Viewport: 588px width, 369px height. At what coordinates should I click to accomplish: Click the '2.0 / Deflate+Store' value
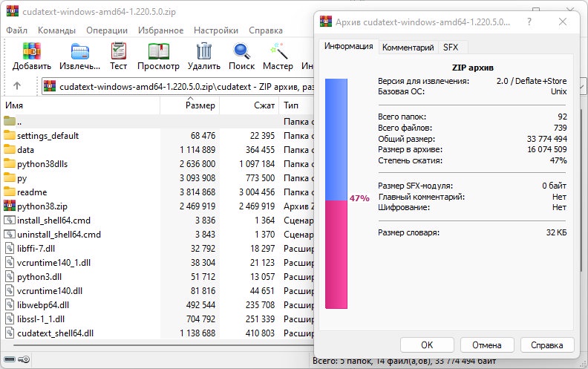point(532,81)
